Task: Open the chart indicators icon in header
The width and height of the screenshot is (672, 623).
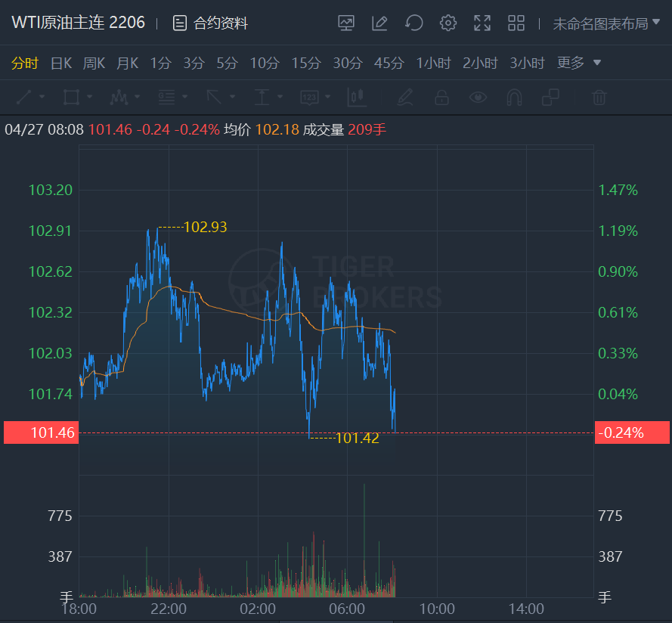Action: (346, 23)
